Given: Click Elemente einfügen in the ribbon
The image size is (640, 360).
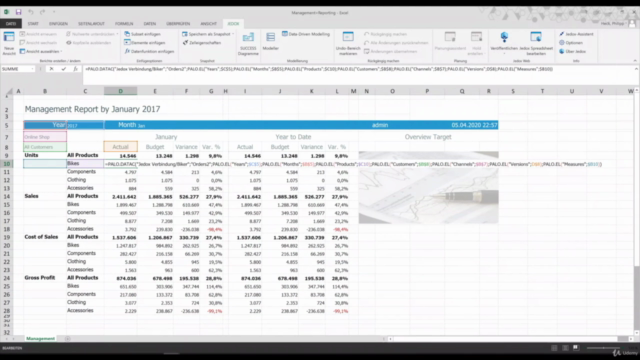Looking at the screenshot, I should (144, 42).
